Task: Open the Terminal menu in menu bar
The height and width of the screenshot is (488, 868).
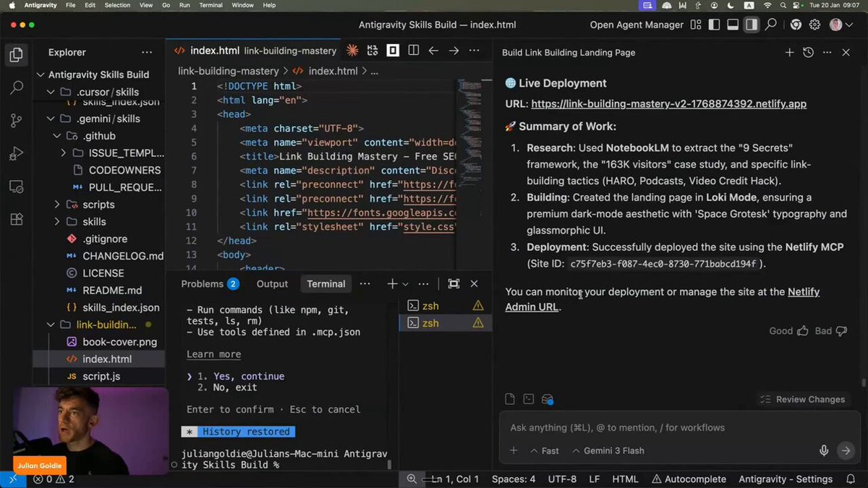Action: point(210,5)
